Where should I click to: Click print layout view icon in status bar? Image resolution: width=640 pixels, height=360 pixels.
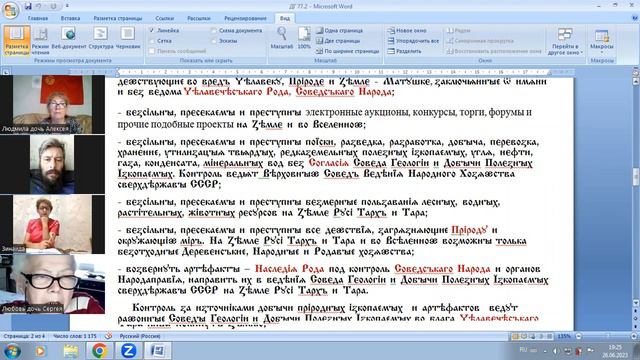point(515,336)
